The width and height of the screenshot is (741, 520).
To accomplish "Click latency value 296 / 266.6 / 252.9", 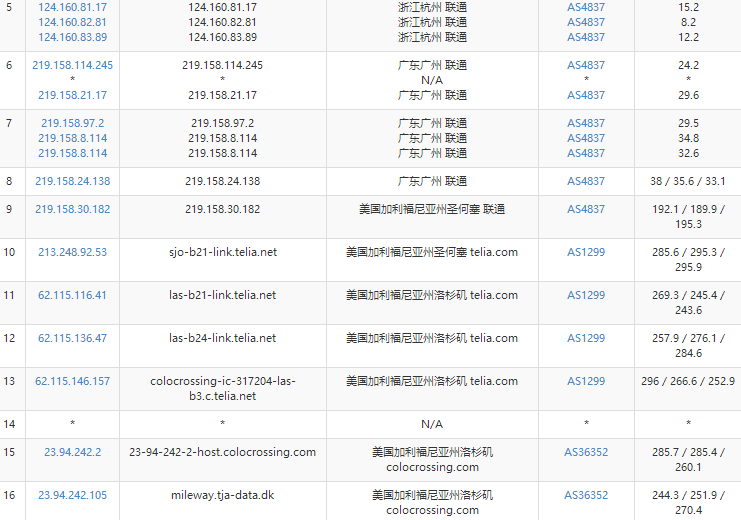I will 688,381.
